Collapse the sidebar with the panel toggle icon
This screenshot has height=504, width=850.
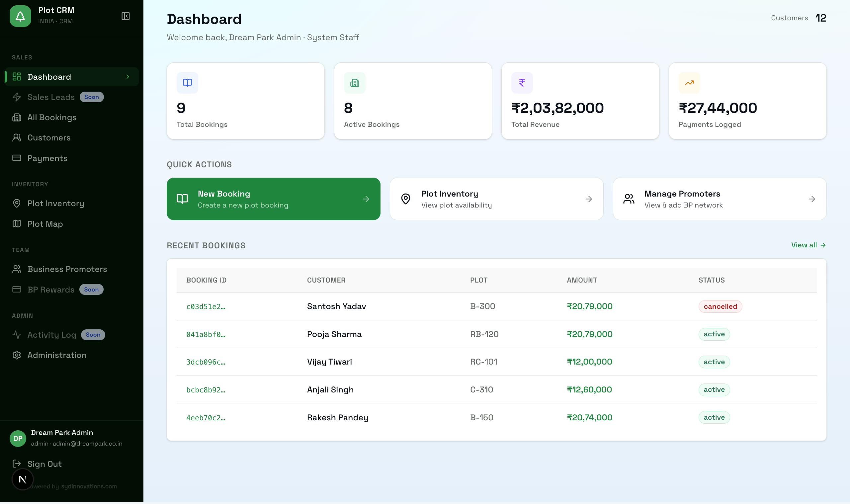pos(126,16)
